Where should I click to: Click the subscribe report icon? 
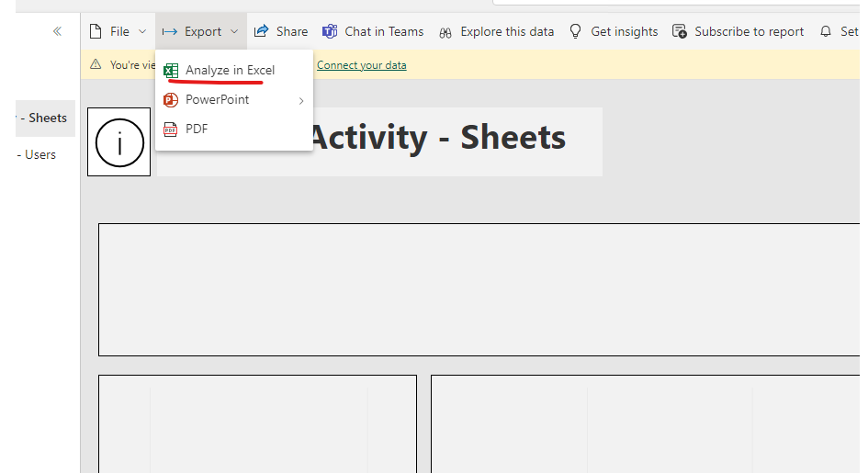[679, 31]
